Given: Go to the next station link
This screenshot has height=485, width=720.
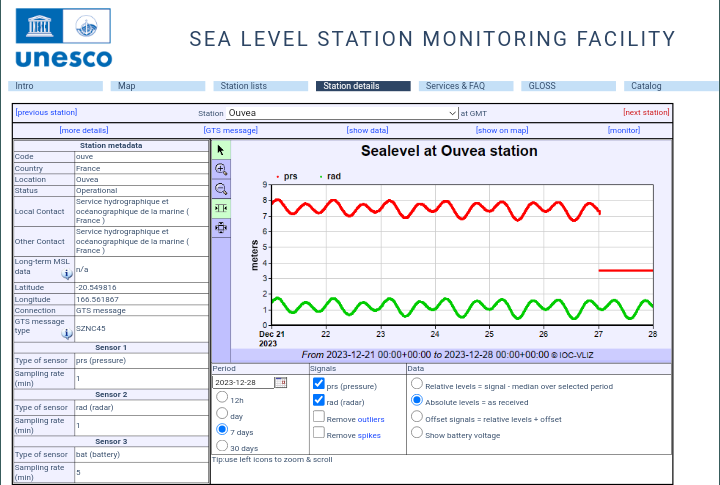Looking at the screenshot, I should (646, 113).
